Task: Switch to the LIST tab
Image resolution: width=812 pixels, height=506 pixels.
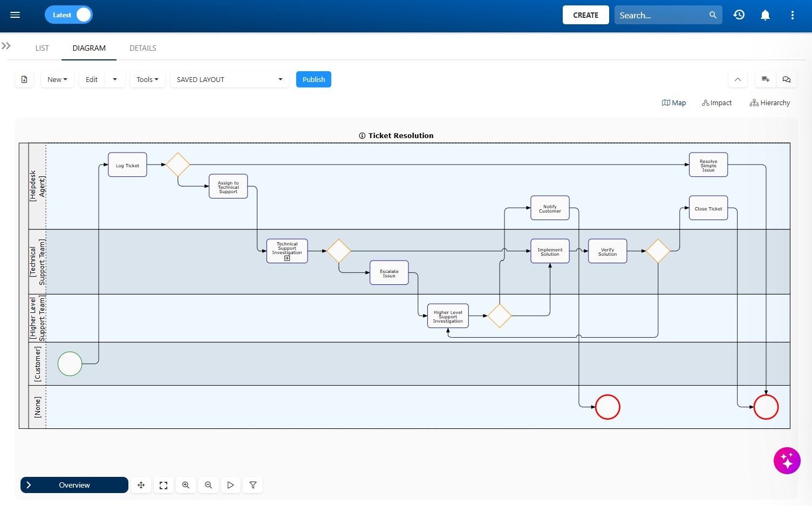Action: 42,48
